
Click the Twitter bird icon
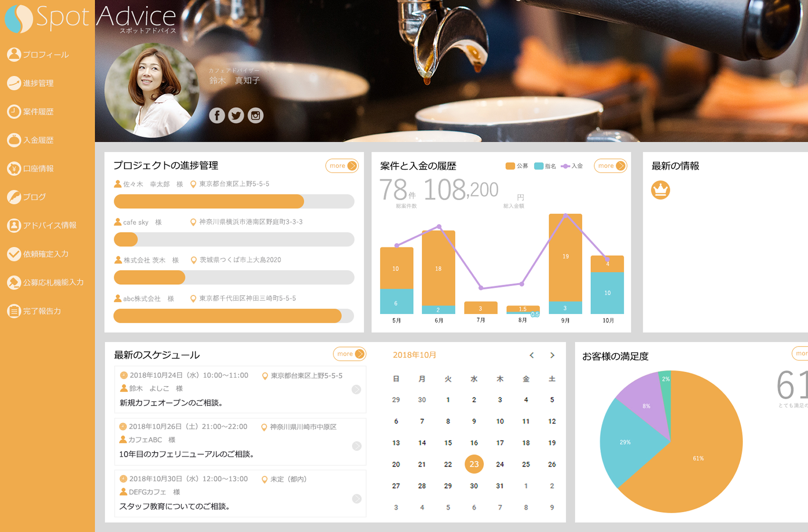[x=236, y=115]
